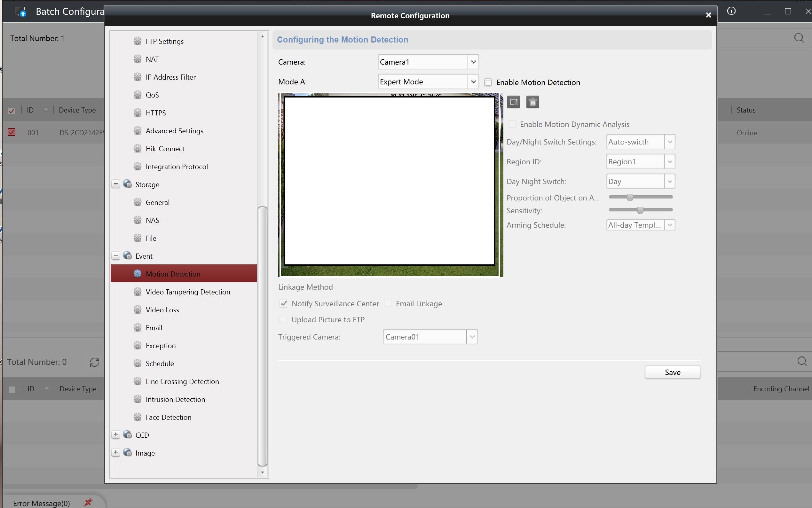Open the Expert Mode dropdown
The height and width of the screenshot is (508, 812).
click(473, 82)
